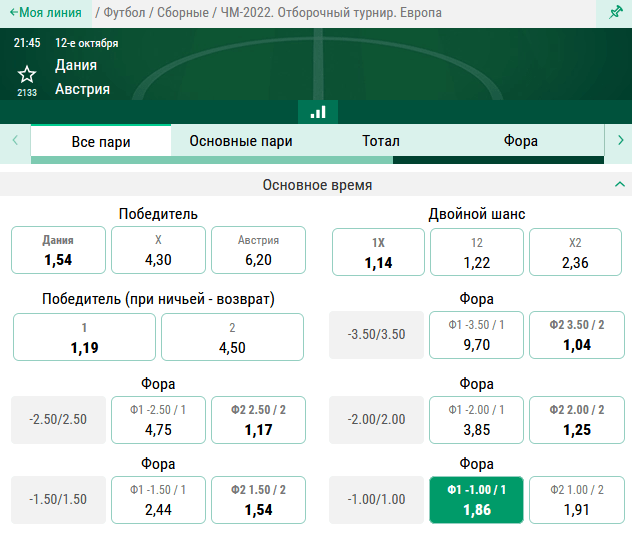Switch to Основные пари tab
The height and width of the screenshot is (533, 632).
click(x=241, y=141)
